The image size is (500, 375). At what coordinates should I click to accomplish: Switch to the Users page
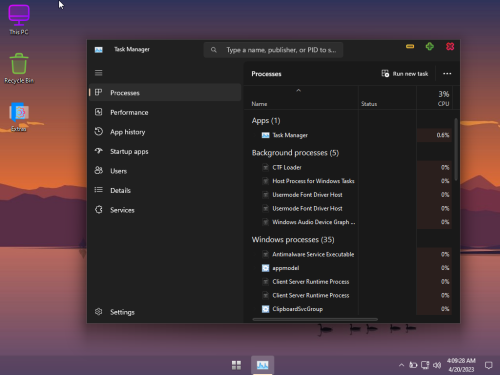pyautogui.click(x=165, y=171)
